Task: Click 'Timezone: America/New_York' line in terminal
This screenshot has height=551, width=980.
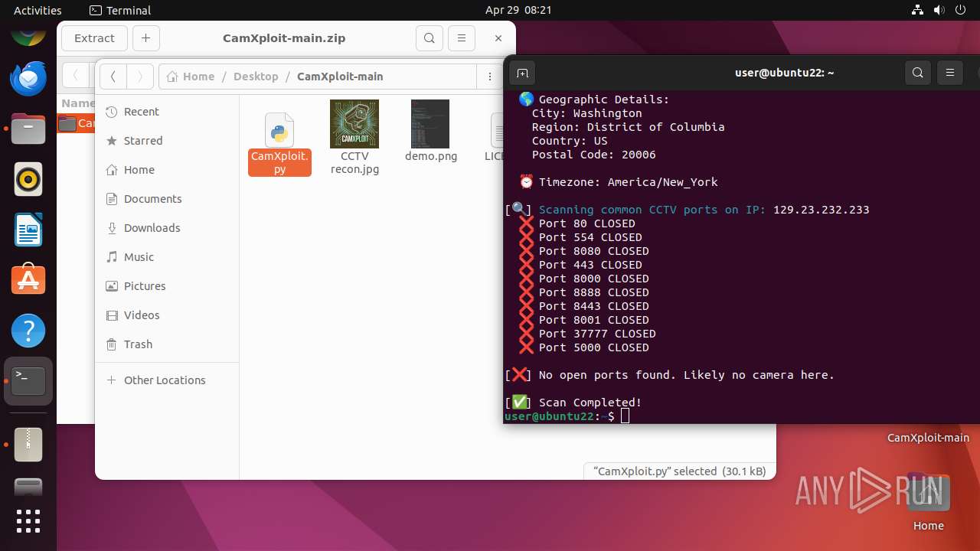Action: click(628, 182)
